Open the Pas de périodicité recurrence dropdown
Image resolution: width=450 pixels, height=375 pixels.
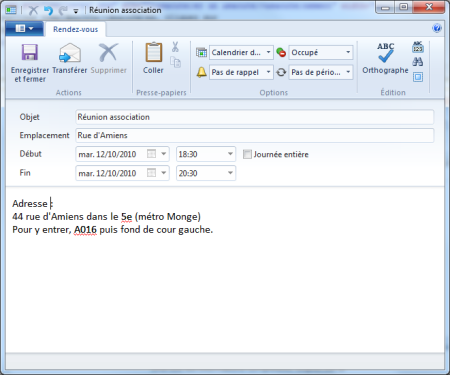click(x=348, y=72)
